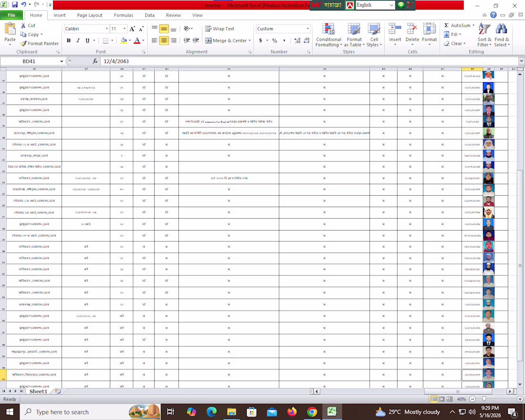Open the Calibri font name dropdown

pyautogui.click(x=107, y=29)
